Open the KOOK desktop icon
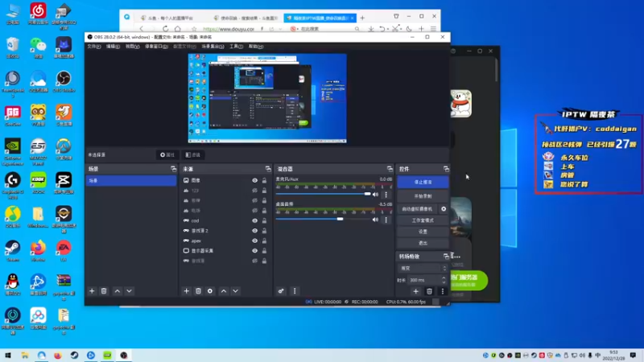 tap(38, 183)
